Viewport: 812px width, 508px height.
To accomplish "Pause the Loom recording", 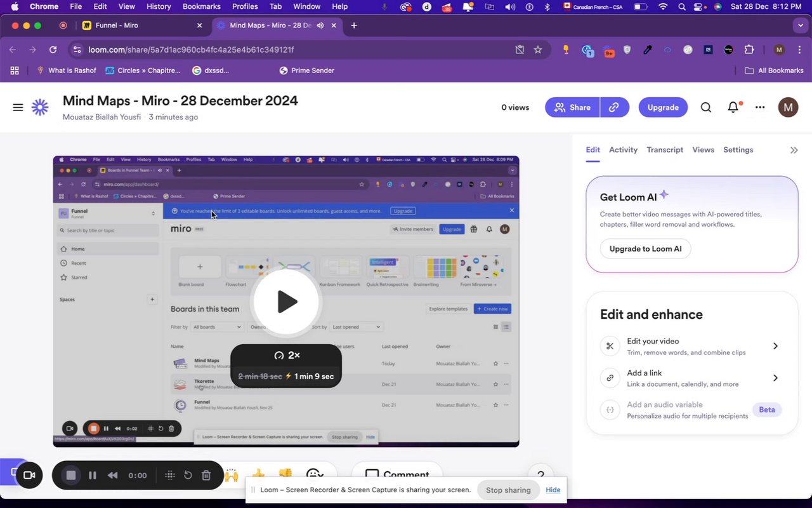I will 93,475.
